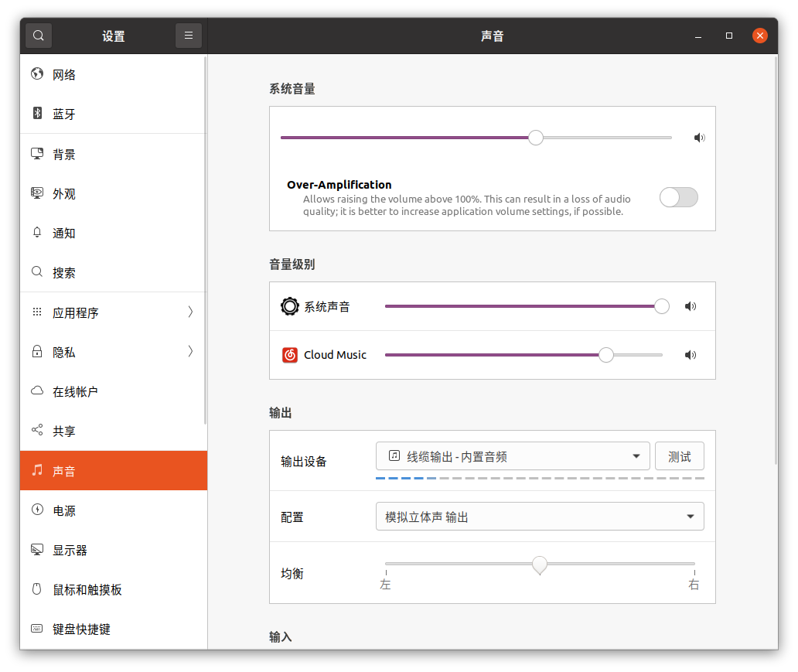The image size is (798, 672).
Task: Click the 均衡 balance slider handle
Action: [540, 565]
